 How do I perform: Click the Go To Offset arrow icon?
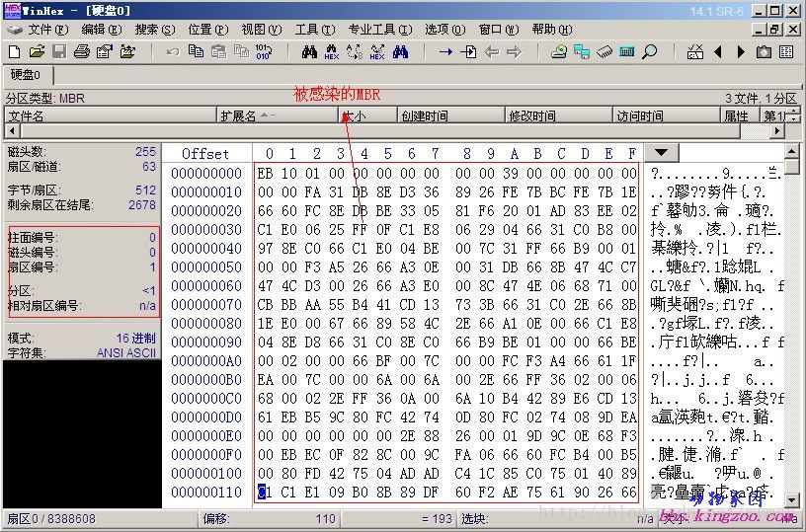[445, 52]
